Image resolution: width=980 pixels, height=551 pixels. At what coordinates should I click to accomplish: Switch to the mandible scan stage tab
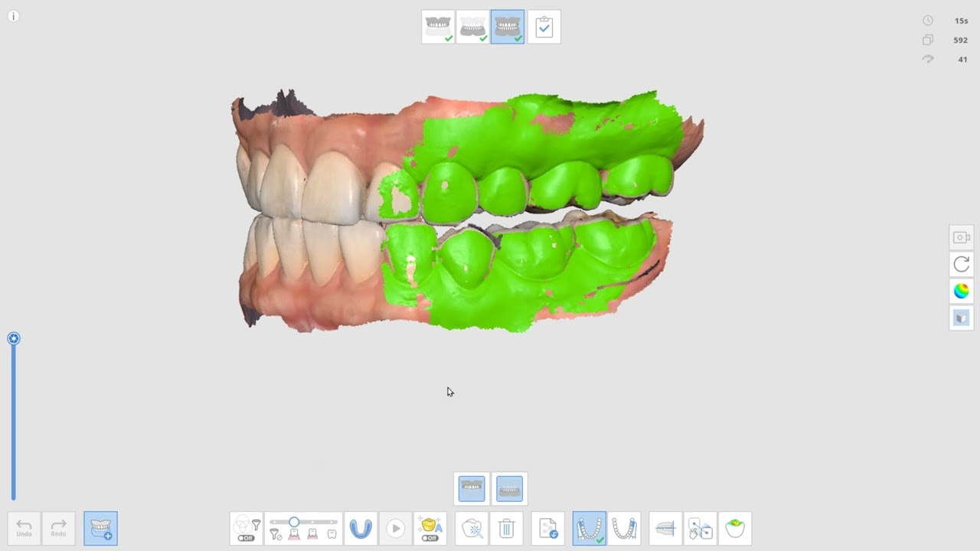[x=472, y=27]
